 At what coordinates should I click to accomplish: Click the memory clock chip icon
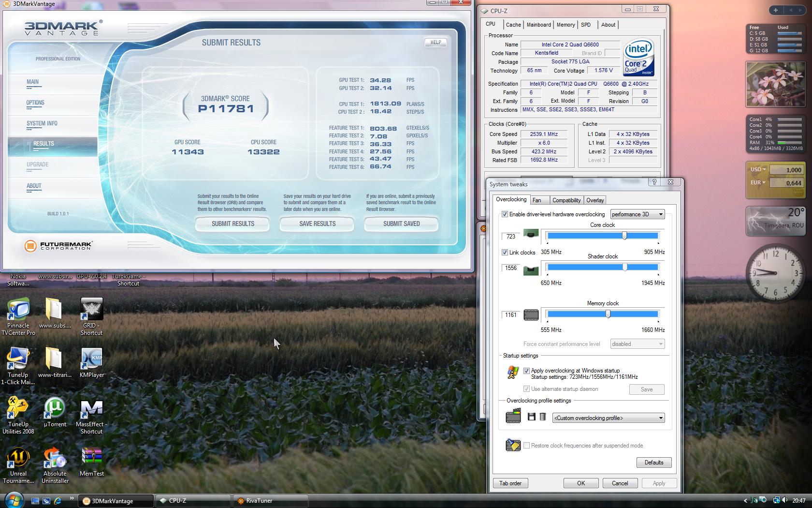[531, 315]
